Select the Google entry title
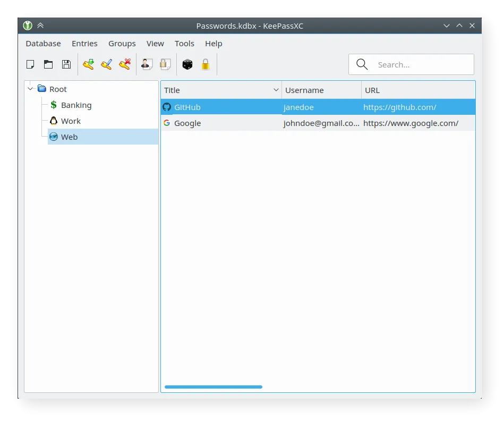The image size is (504, 421). (x=187, y=123)
